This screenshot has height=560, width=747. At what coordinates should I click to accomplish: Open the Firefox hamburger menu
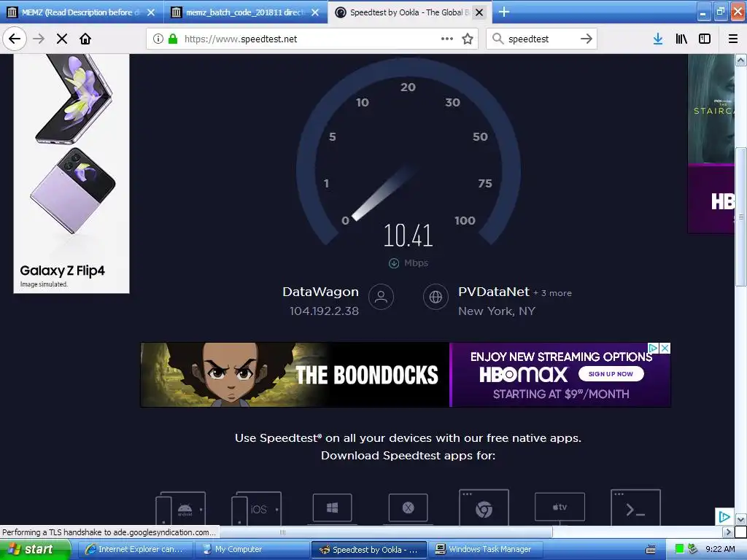(x=733, y=39)
